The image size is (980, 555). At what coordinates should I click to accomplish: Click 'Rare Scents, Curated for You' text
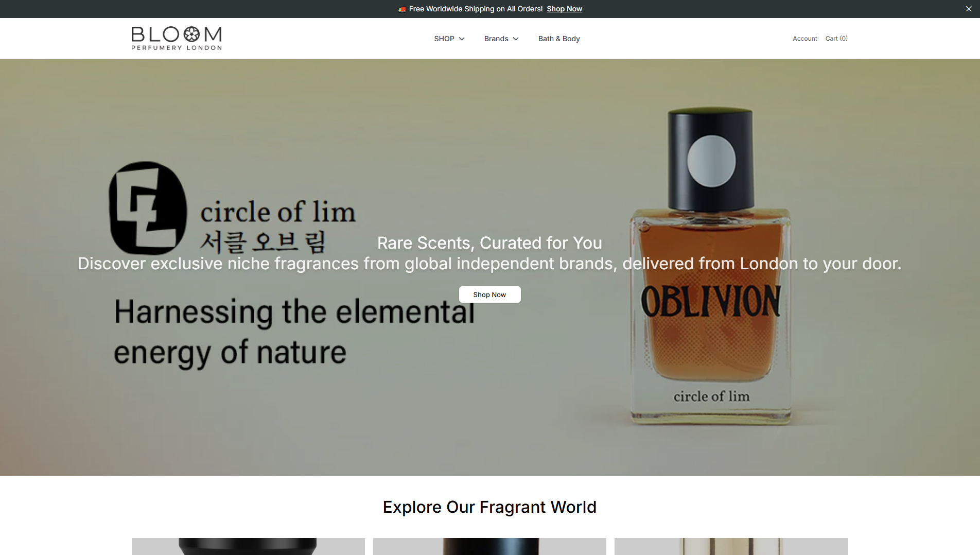[x=489, y=242]
